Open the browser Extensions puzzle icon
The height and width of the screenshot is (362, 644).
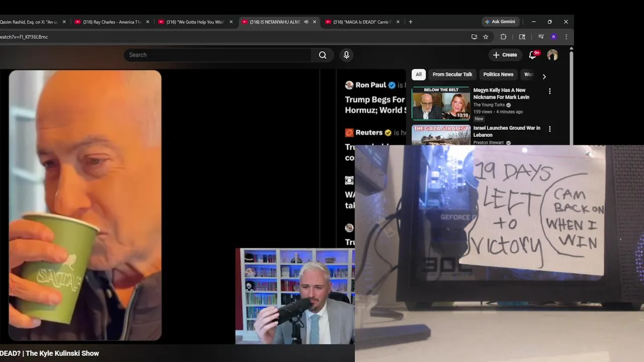tap(503, 37)
